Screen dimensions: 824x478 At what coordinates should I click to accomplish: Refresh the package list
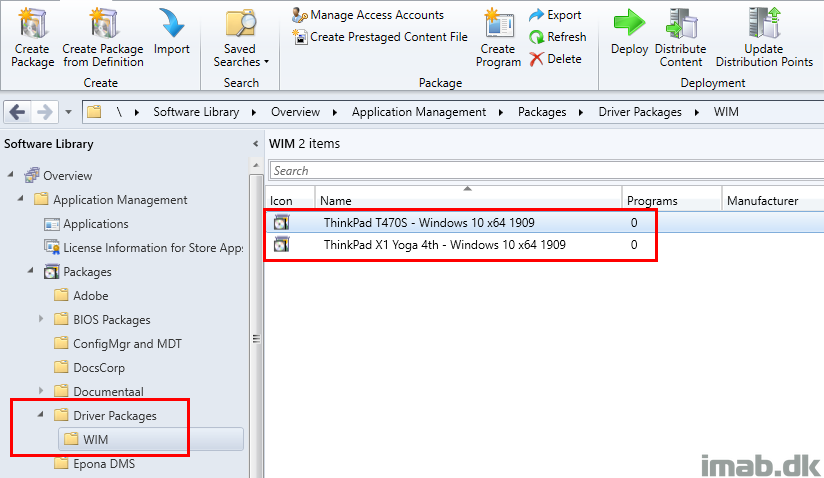click(x=558, y=37)
